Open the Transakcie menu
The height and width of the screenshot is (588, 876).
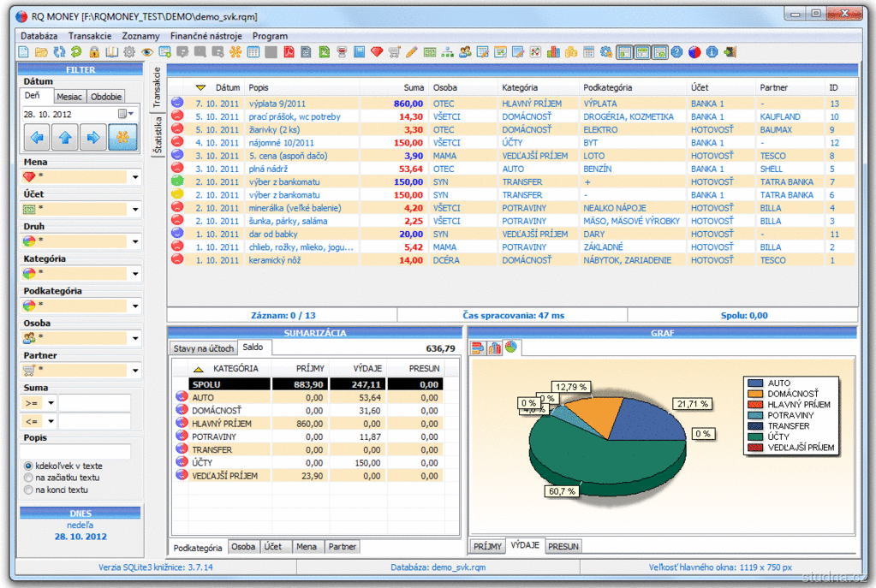pos(90,36)
